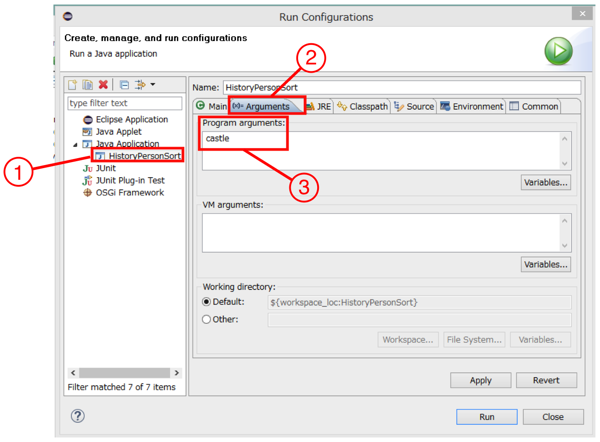The image size is (600, 442).
Task: Click the Workspace... button
Action: tap(408, 340)
